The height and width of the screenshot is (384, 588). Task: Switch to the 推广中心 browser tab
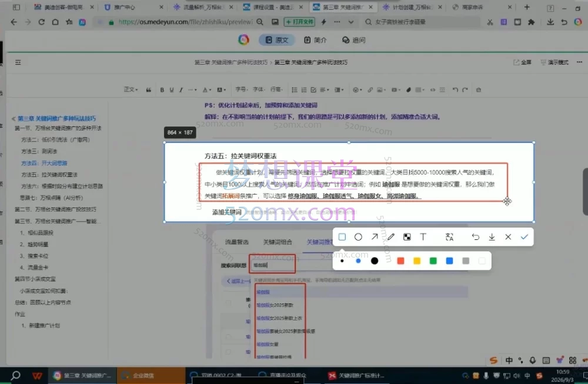(133, 7)
